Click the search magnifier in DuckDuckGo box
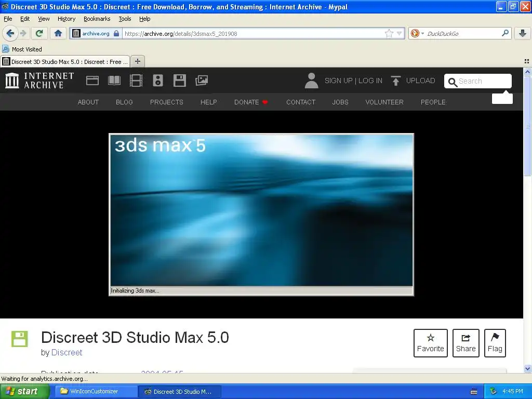 pos(505,33)
